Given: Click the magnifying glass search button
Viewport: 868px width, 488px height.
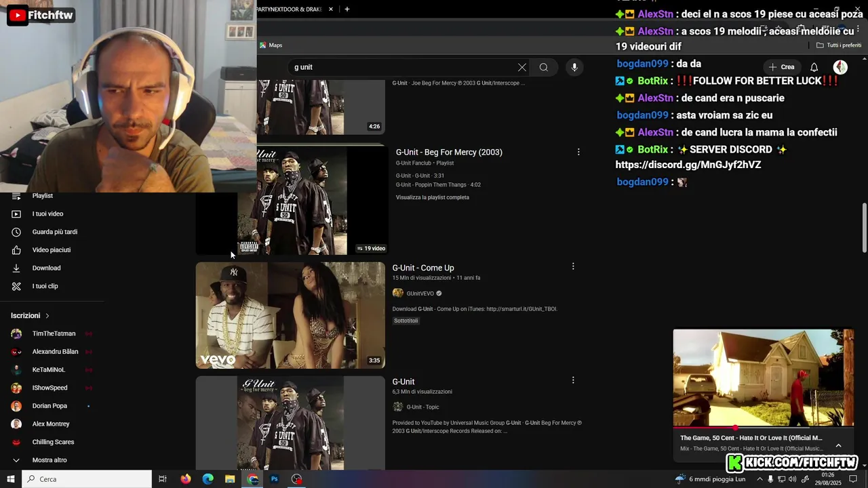Looking at the screenshot, I should (544, 67).
